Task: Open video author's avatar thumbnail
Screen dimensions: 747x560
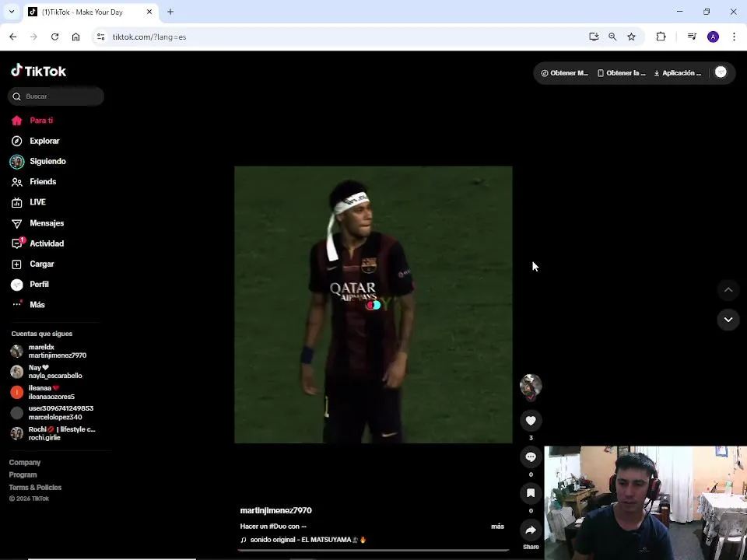Action: 531,387
